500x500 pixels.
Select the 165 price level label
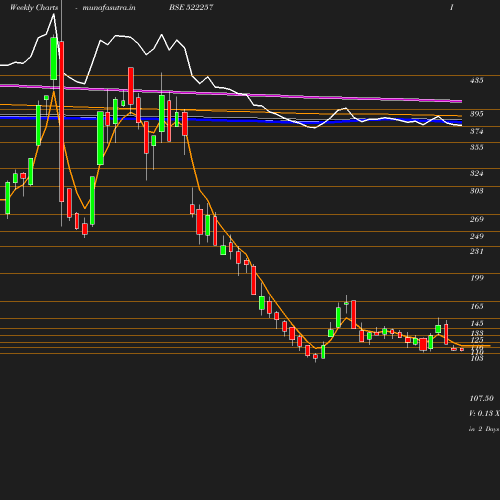477,306
